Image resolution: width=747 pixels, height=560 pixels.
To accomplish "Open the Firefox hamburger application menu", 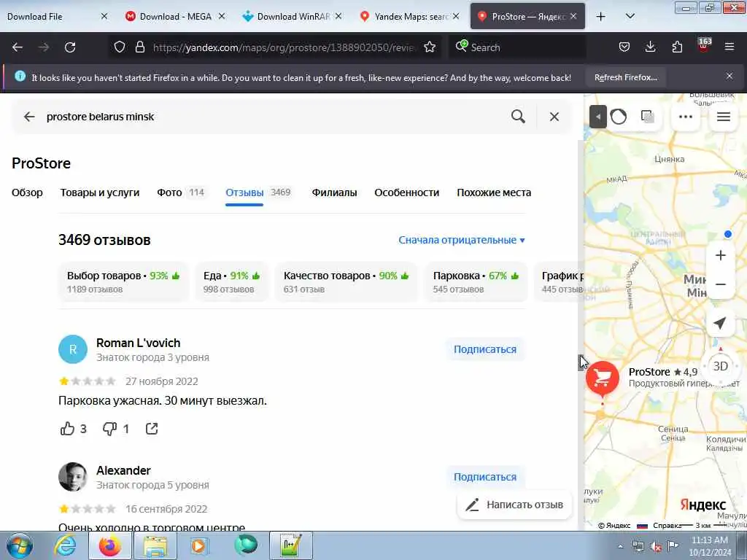I will tap(729, 47).
